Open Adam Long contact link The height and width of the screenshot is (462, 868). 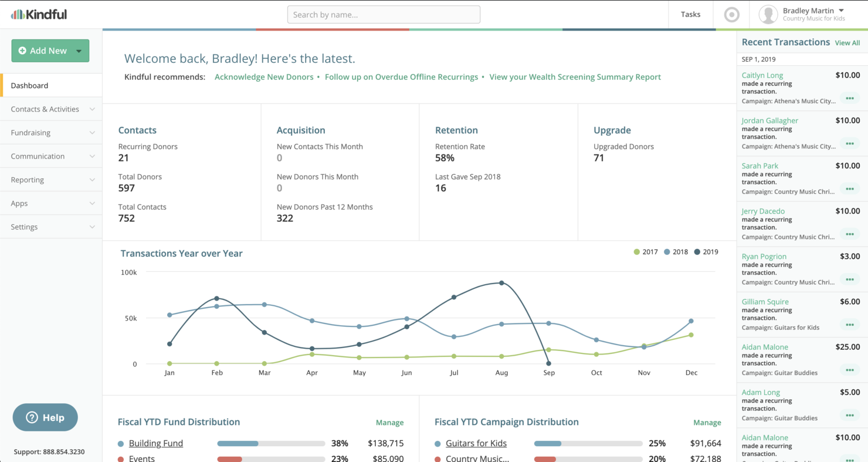click(x=761, y=392)
